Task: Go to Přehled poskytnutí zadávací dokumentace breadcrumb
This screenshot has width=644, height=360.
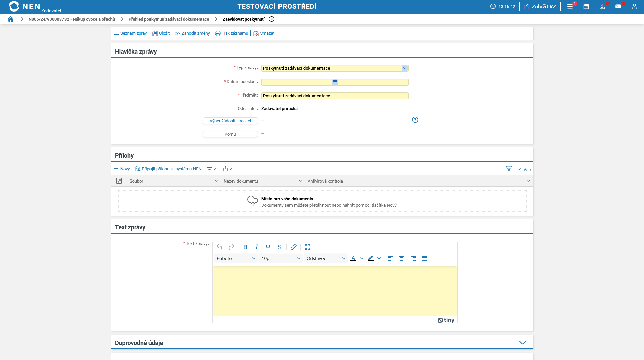Action: pos(169,19)
